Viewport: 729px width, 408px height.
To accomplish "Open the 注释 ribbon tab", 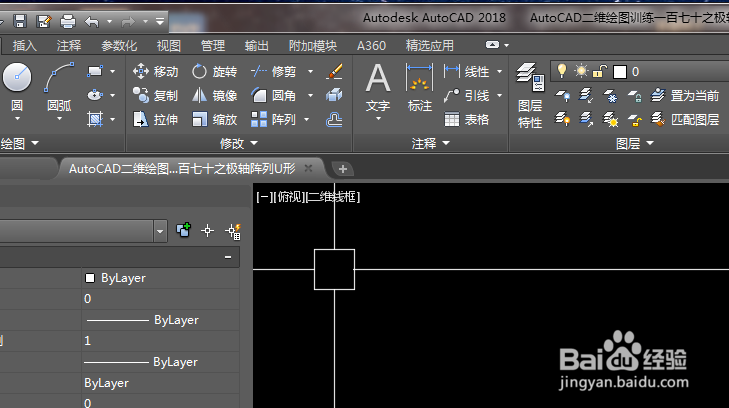I will click(x=69, y=46).
